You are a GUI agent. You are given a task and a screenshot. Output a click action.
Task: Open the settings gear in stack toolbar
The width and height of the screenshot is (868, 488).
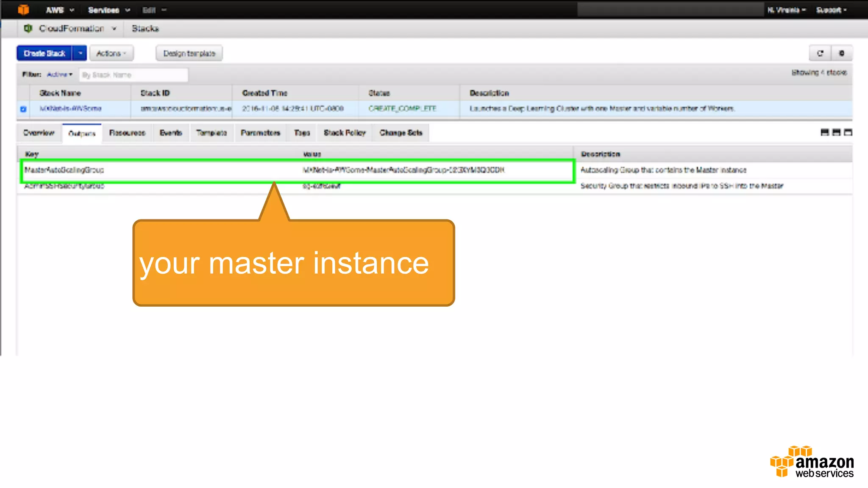(842, 53)
